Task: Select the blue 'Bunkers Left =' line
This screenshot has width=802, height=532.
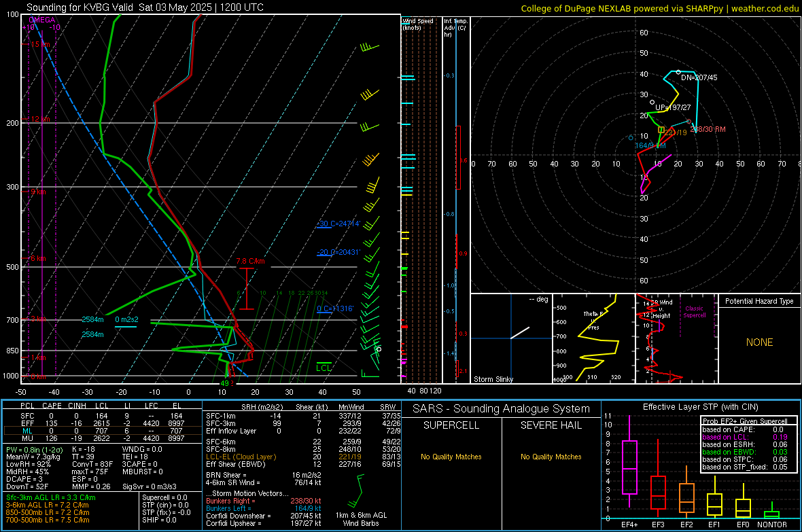Action: (x=264, y=508)
